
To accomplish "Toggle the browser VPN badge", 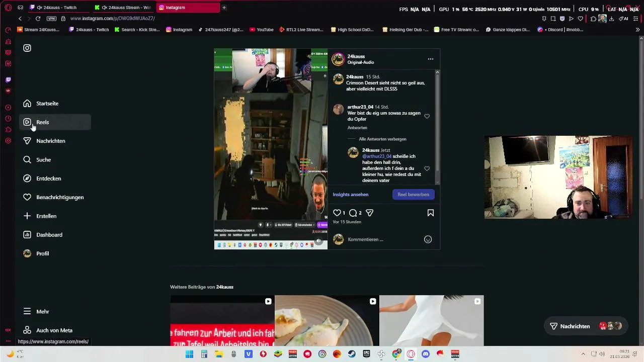I will (51, 19).
